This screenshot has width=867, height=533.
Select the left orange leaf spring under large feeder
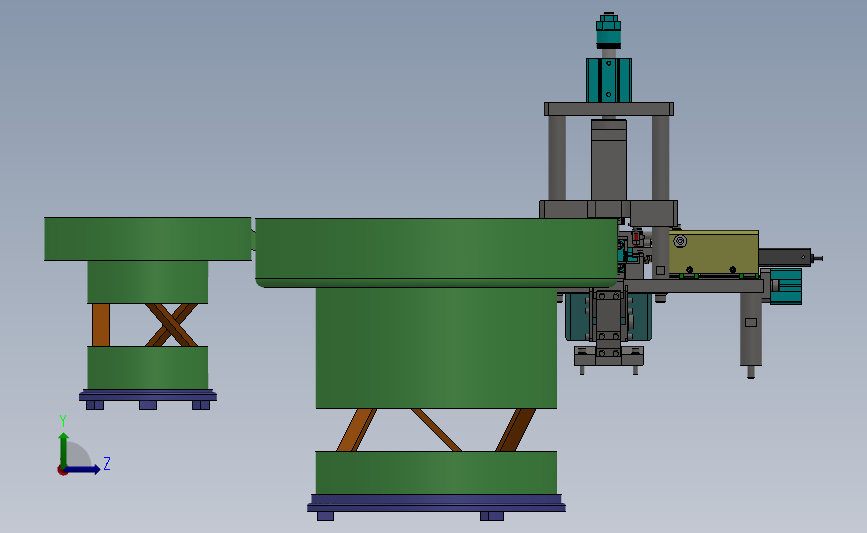click(356, 430)
